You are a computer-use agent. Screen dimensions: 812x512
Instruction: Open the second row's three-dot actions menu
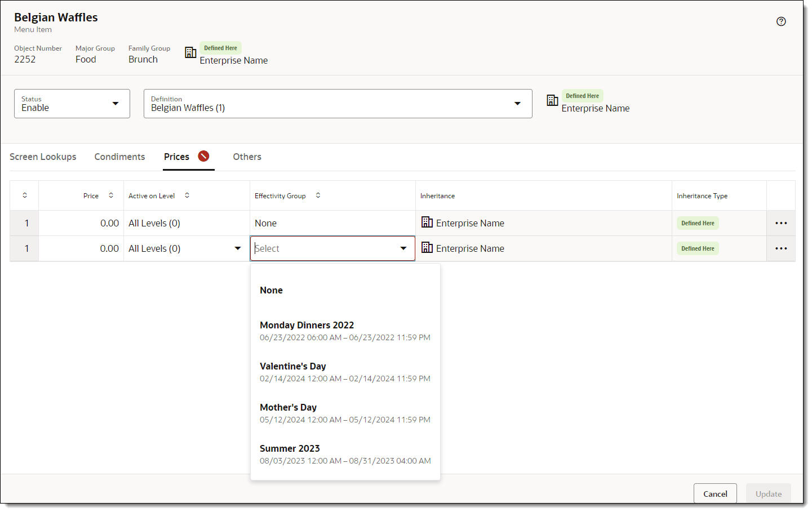781,248
